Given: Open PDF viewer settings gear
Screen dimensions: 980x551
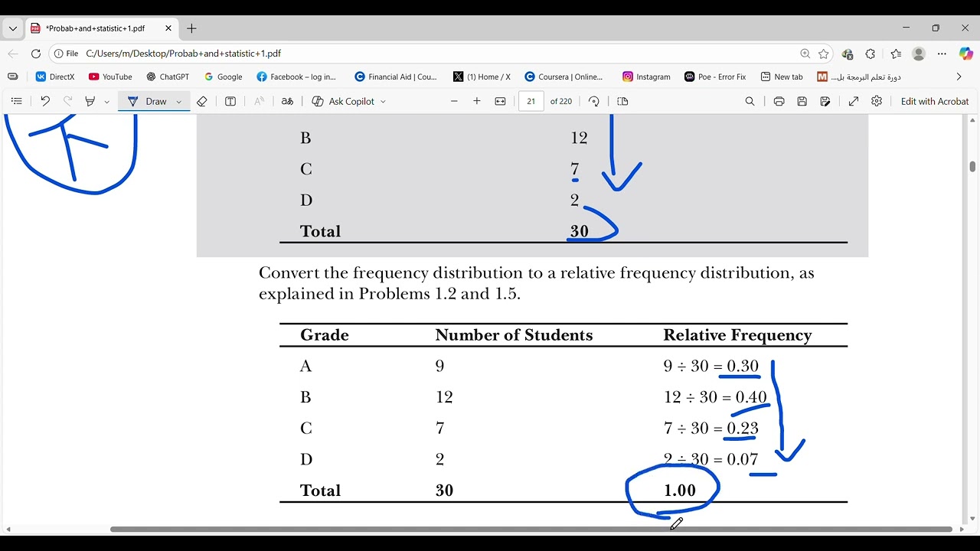Looking at the screenshot, I should click(x=877, y=101).
